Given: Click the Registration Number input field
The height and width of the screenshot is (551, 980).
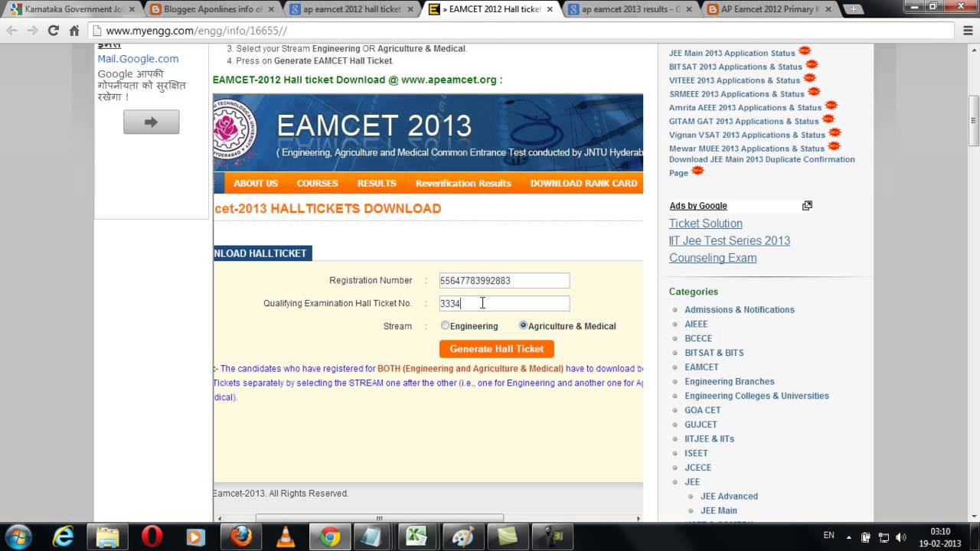Looking at the screenshot, I should tap(504, 280).
